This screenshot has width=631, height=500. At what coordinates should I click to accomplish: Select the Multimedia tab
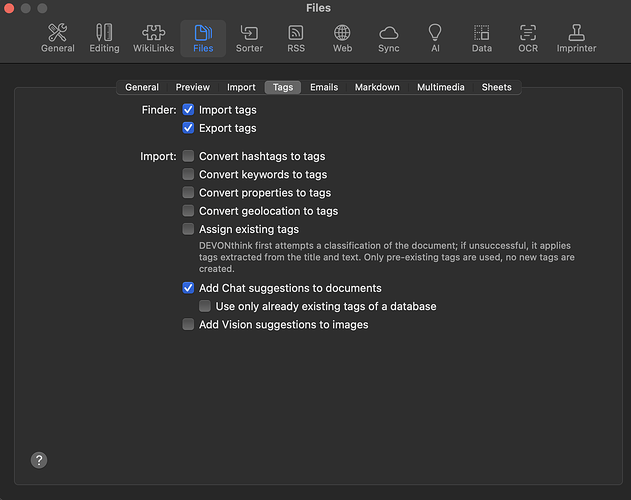(440, 88)
